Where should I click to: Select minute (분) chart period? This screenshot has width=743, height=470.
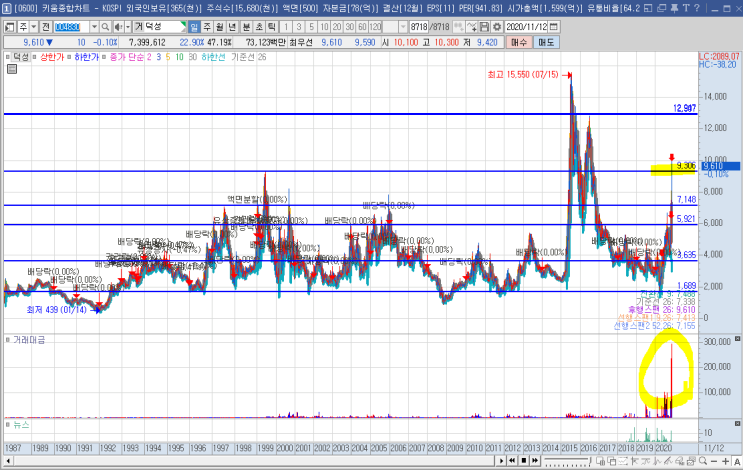[246, 27]
